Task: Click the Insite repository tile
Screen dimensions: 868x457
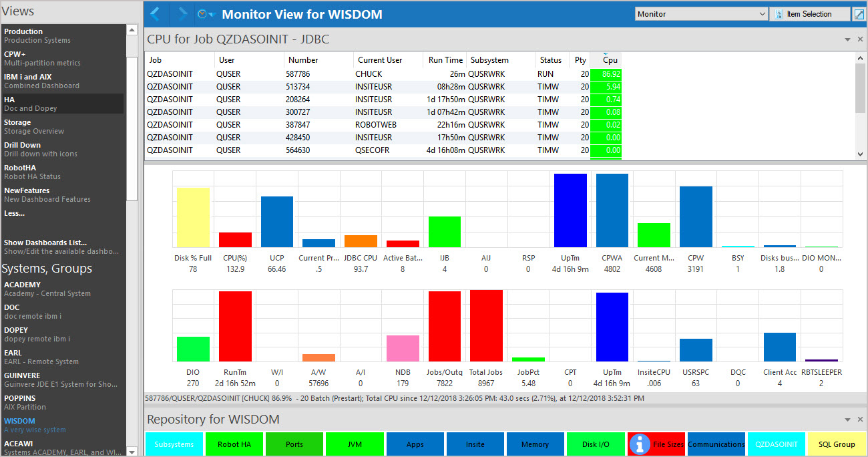Action: click(475, 444)
